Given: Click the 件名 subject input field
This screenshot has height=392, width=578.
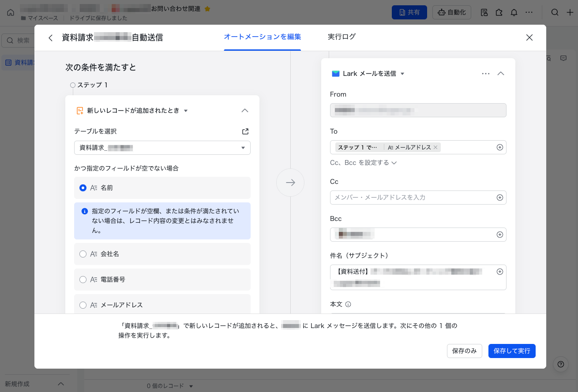Looking at the screenshot, I should click(x=418, y=277).
